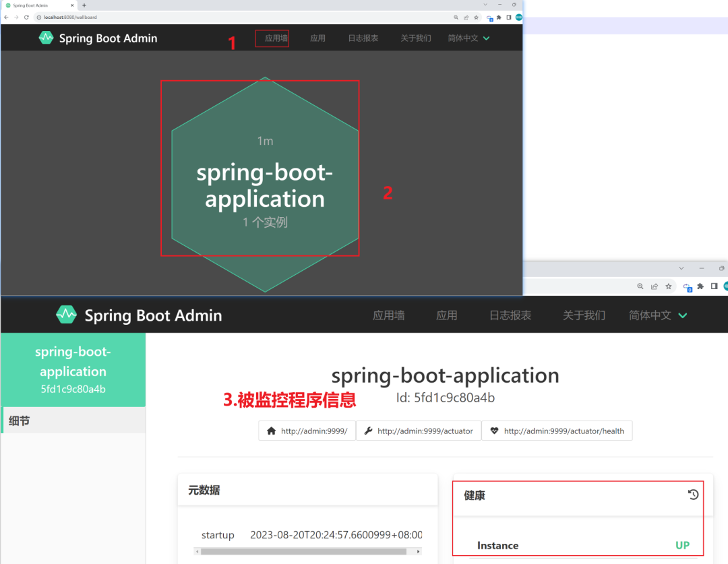
Task: Click the startup metadata key
Action: pyautogui.click(x=218, y=535)
